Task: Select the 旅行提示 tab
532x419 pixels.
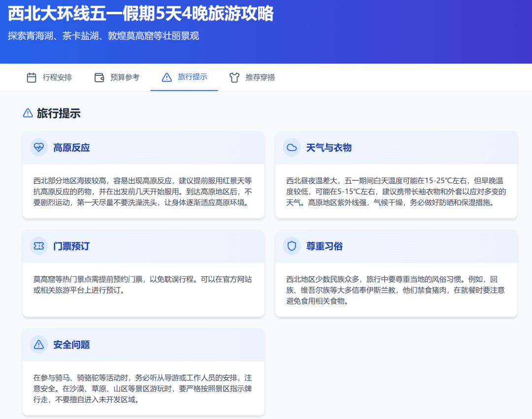Action: 184,77
